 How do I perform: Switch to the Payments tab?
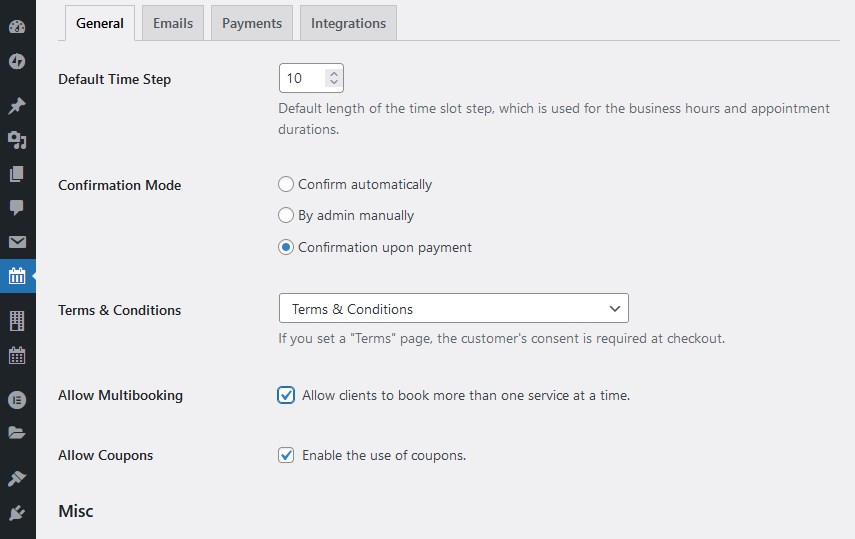coord(252,23)
